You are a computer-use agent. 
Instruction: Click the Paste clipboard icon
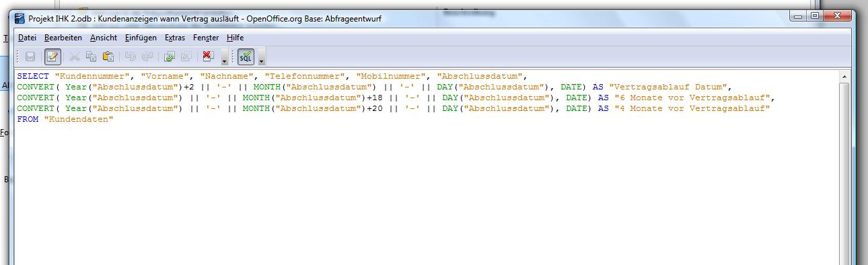coord(108,57)
